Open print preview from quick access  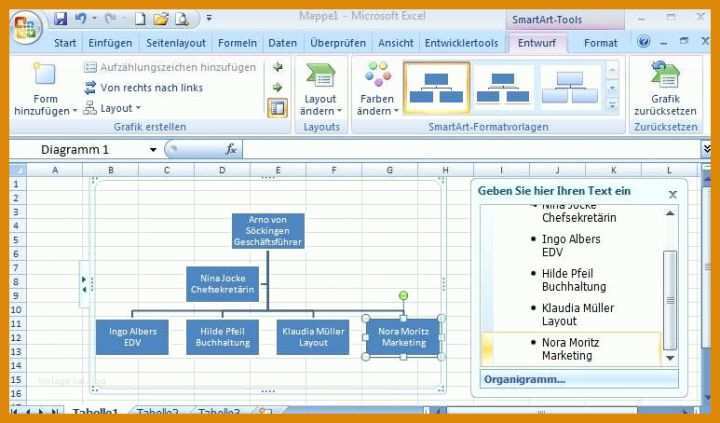[182, 19]
